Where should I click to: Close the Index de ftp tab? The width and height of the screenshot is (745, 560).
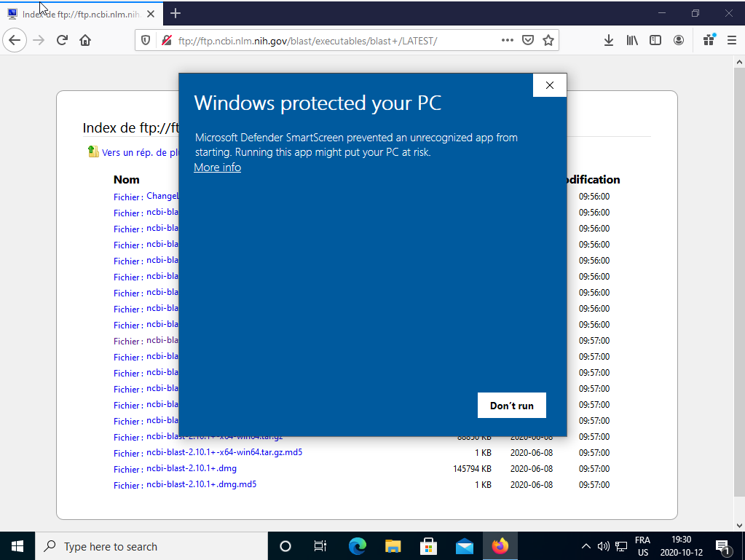click(151, 15)
